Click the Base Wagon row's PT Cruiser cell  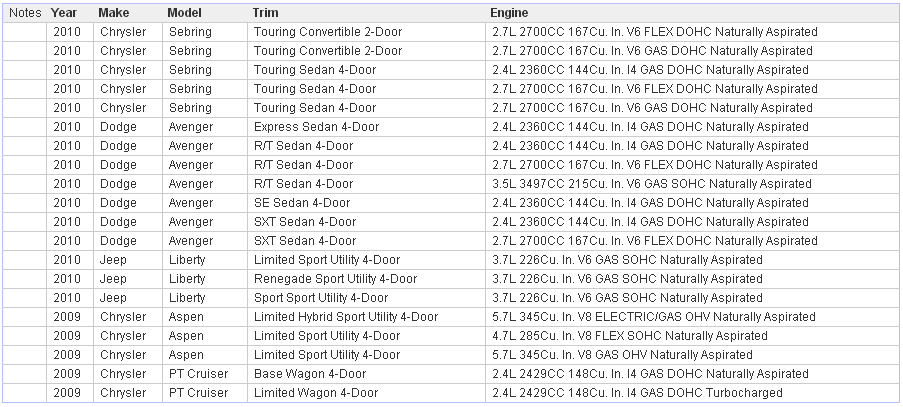click(x=196, y=374)
